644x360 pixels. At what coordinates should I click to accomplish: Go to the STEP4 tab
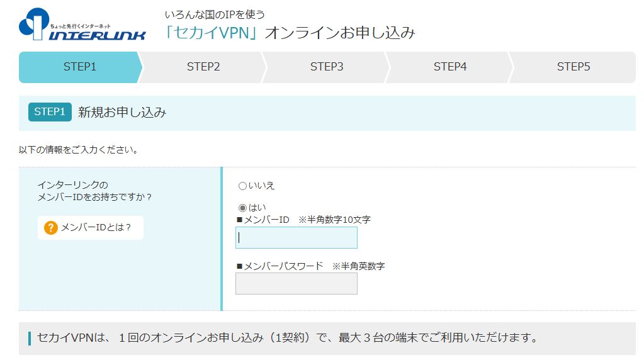pyautogui.click(x=450, y=67)
